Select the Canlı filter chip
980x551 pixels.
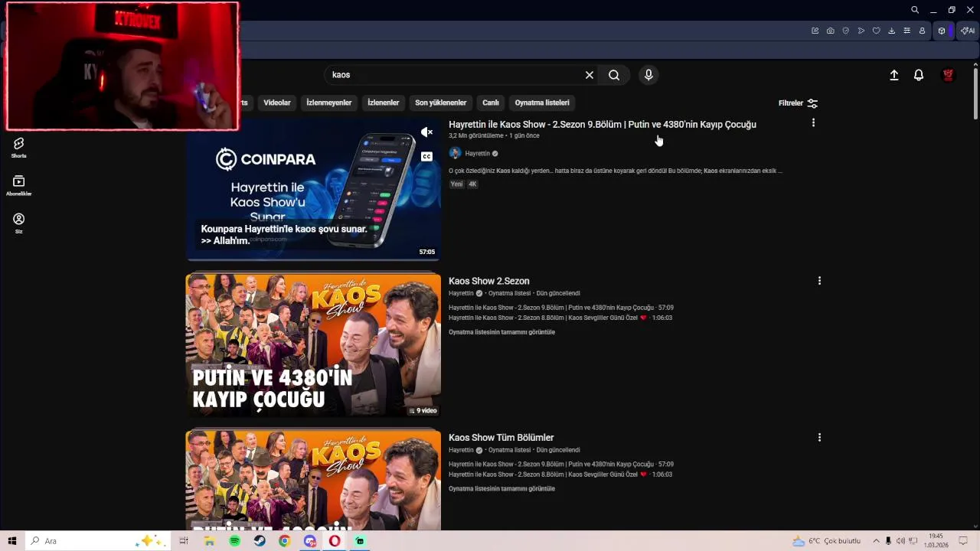pyautogui.click(x=491, y=103)
